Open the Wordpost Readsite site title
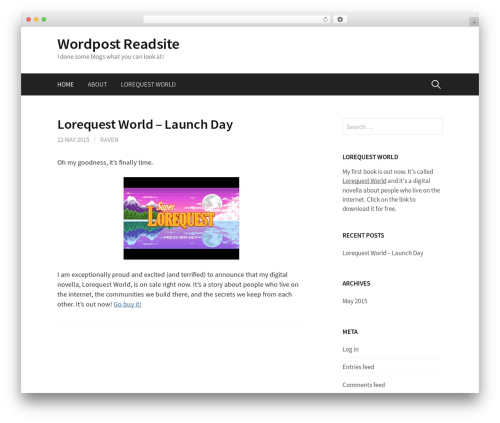500x423 pixels. pyautogui.click(x=118, y=44)
